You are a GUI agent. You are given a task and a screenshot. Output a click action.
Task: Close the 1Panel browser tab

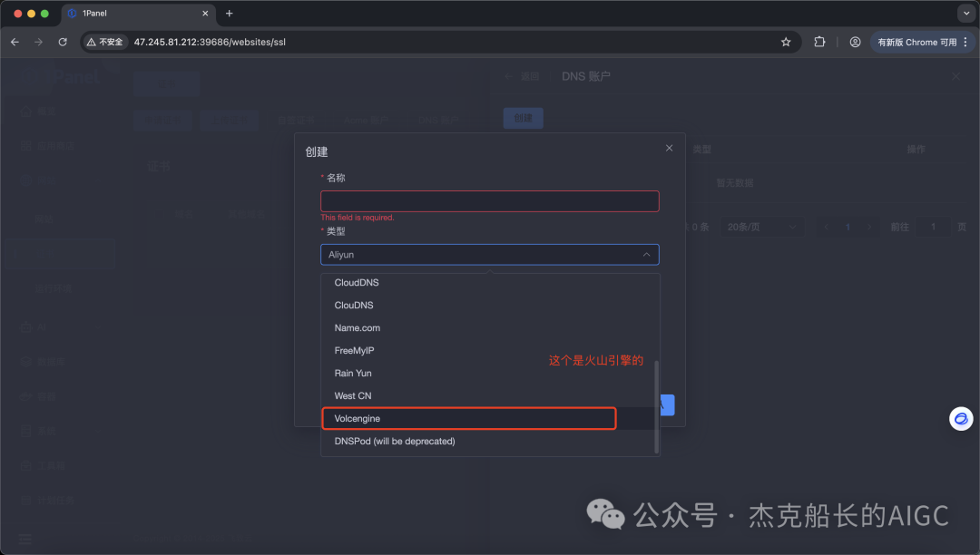(205, 13)
